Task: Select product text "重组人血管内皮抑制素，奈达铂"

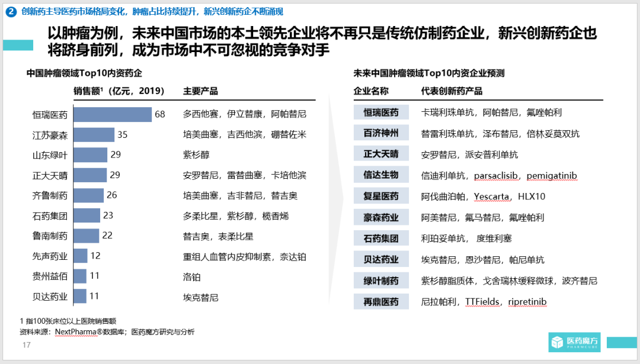Action: point(245,257)
